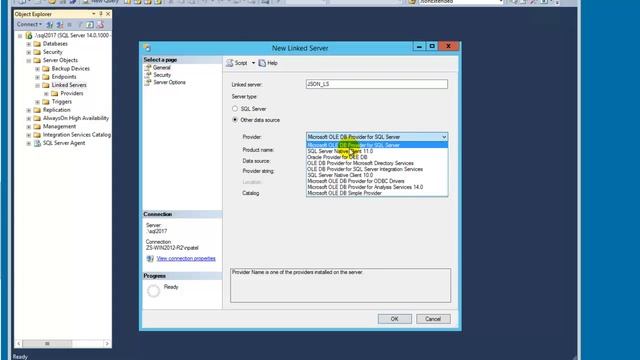
Task: Click the Security folder label in Object Explorer
Action: point(53,52)
